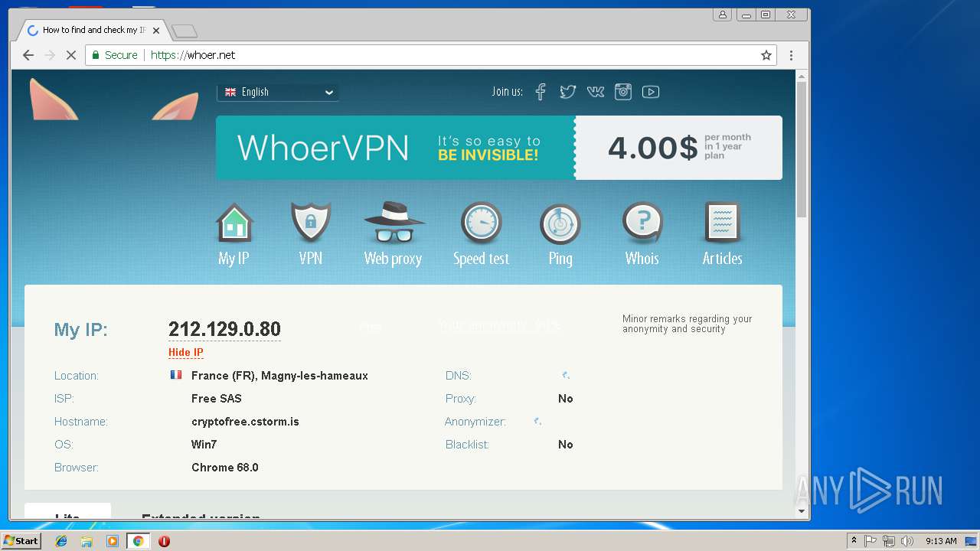Click the Hide IP link

tap(186, 353)
